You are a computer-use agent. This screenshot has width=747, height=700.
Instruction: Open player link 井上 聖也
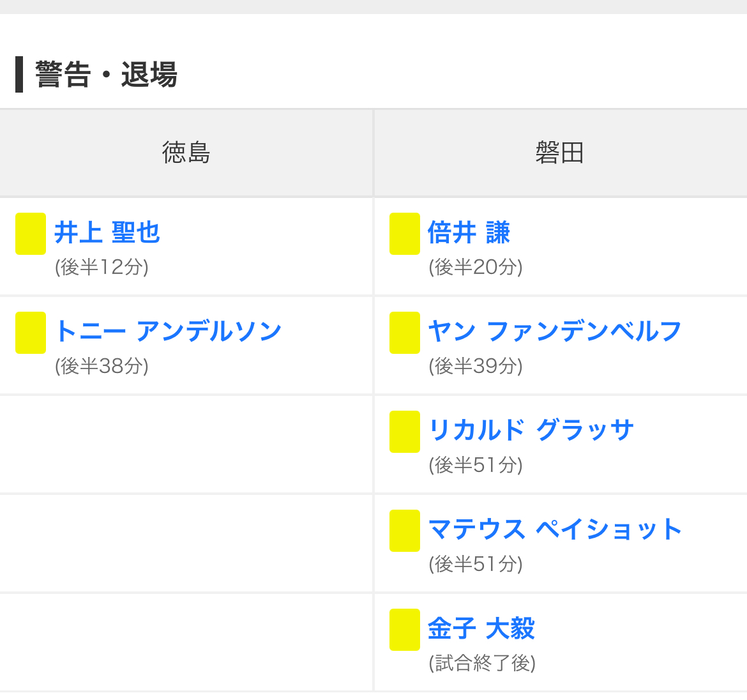(107, 232)
